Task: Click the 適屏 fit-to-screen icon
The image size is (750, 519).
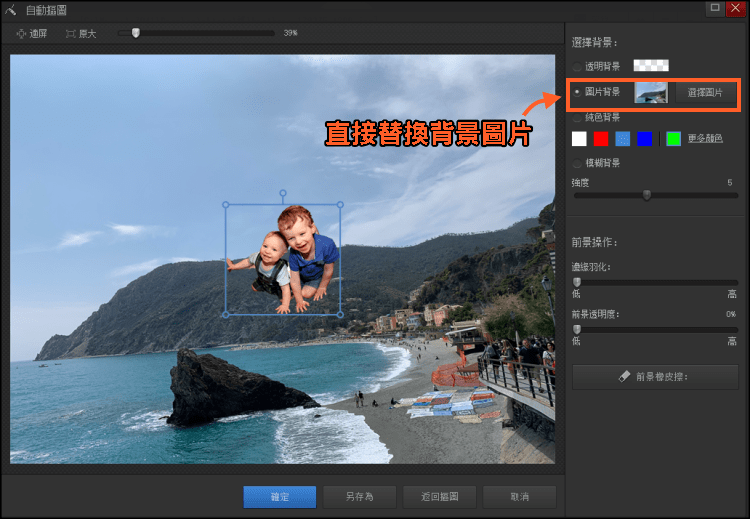Action: (21, 33)
